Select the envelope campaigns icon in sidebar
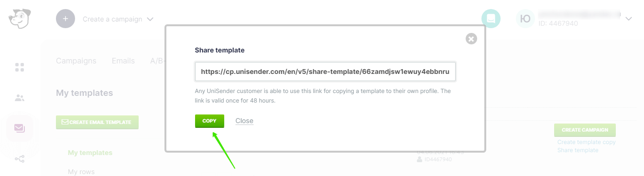This screenshot has height=176, width=644. 20,128
